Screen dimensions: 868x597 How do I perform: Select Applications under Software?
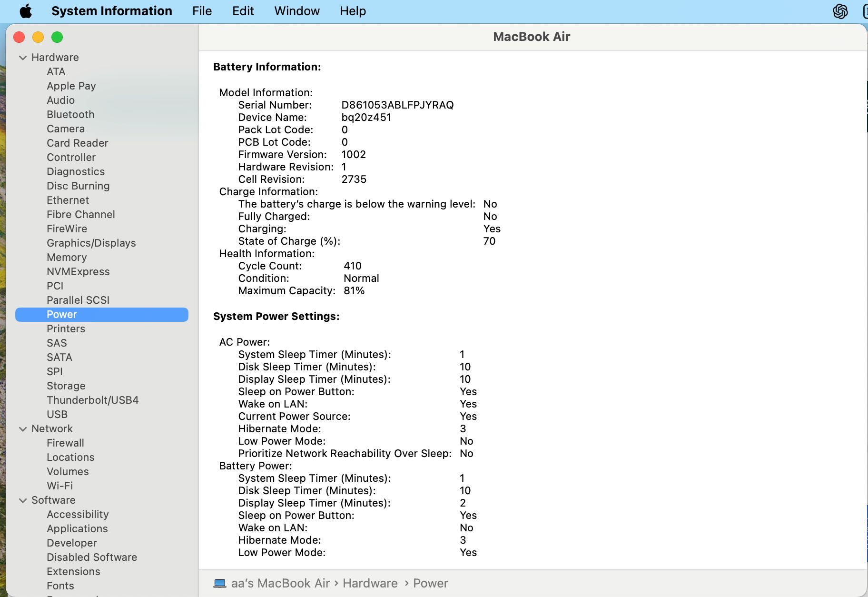[x=77, y=528]
